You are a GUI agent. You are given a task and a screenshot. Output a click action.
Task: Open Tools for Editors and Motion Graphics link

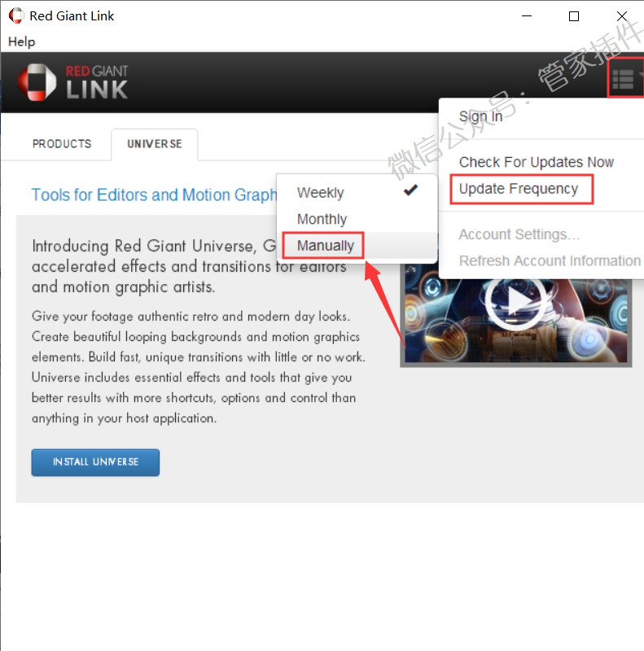tap(154, 194)
